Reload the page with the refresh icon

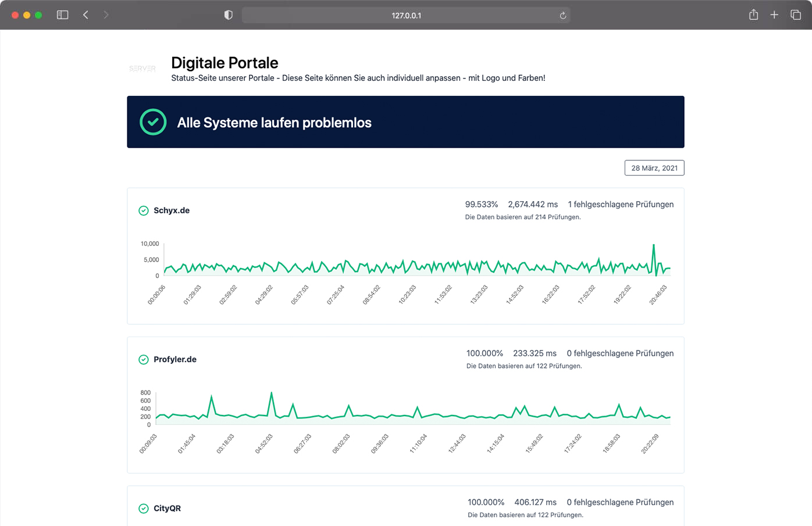point(562,16)
